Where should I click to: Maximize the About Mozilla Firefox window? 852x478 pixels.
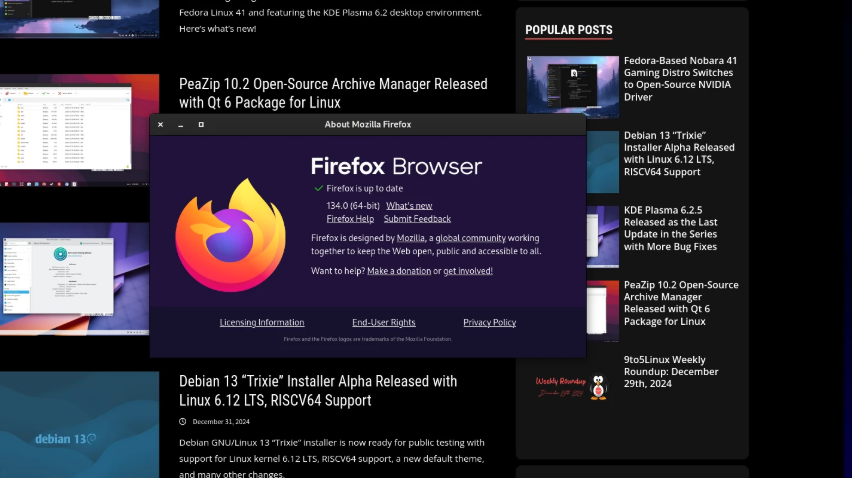(x=201, y=125)
